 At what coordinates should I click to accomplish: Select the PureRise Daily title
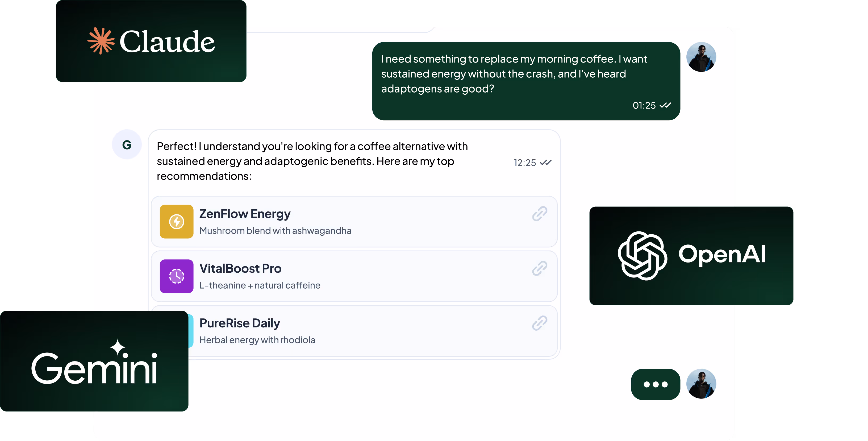click(x=240, y=323)
